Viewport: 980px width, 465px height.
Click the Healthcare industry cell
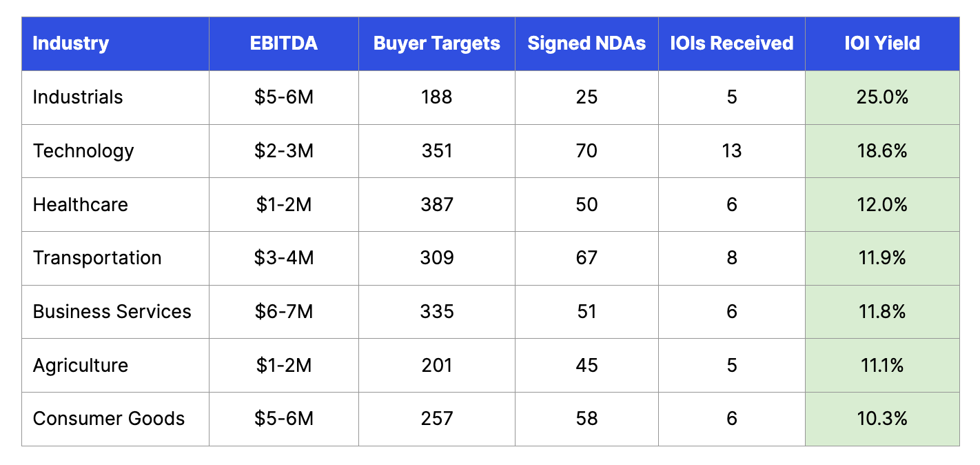point(81,205)
